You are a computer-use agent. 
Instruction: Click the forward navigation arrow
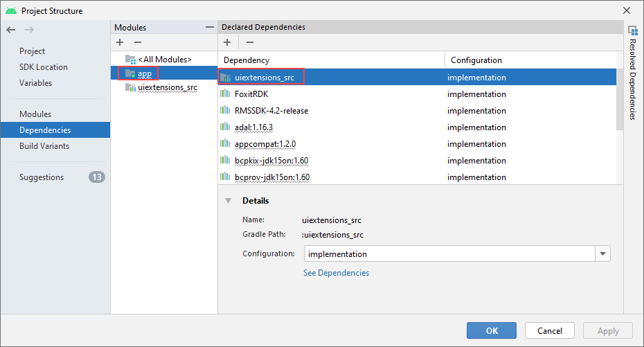click(29, 30)
